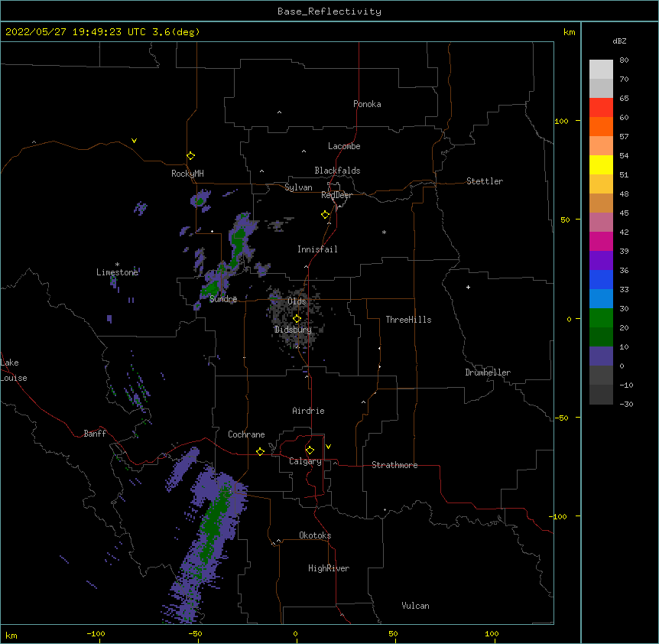This screenshot has width=659, height=644.
Task: Click the Lake Louise label
Action: tap(14, 370)
